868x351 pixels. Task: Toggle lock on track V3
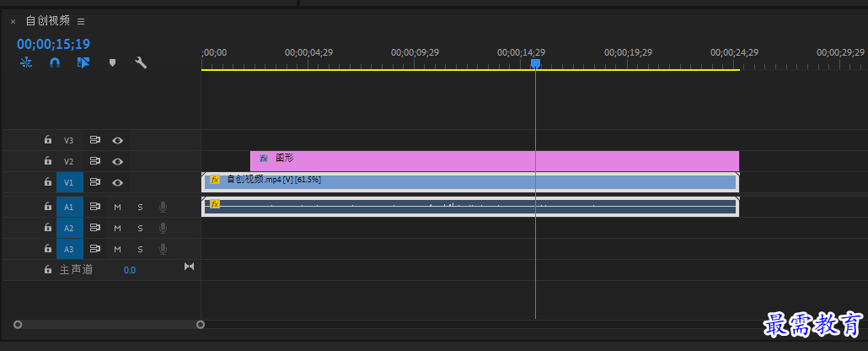pos(48,140)
